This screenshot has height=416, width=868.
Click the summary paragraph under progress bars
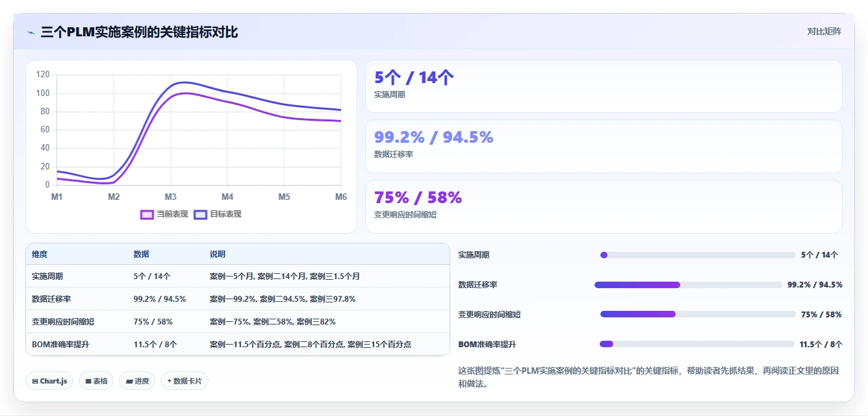point(649,377)
